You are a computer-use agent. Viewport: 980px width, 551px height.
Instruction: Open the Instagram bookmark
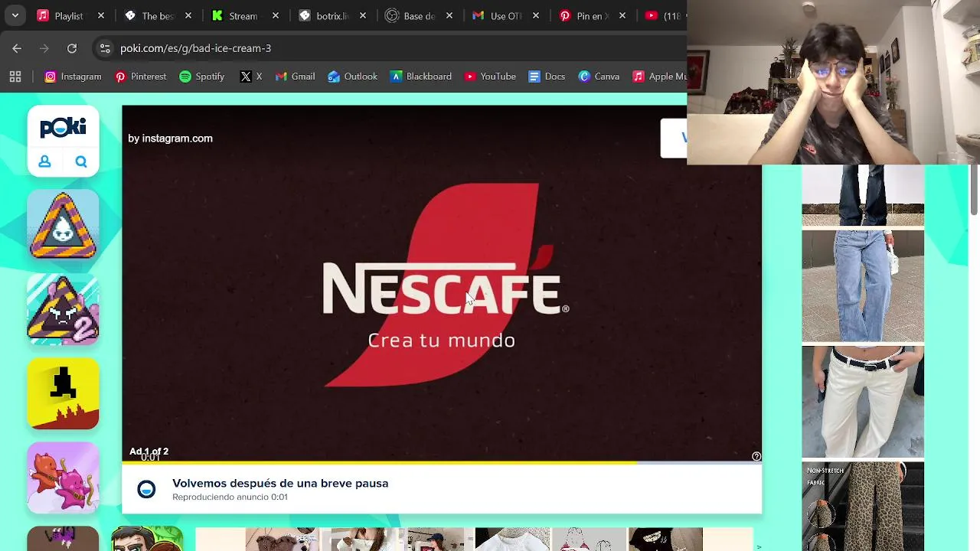[73, 77]
